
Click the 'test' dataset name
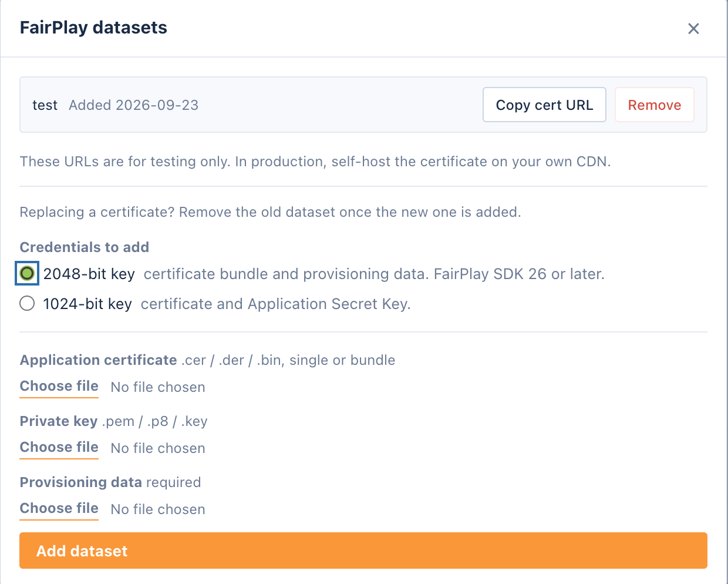coord(45,105)
